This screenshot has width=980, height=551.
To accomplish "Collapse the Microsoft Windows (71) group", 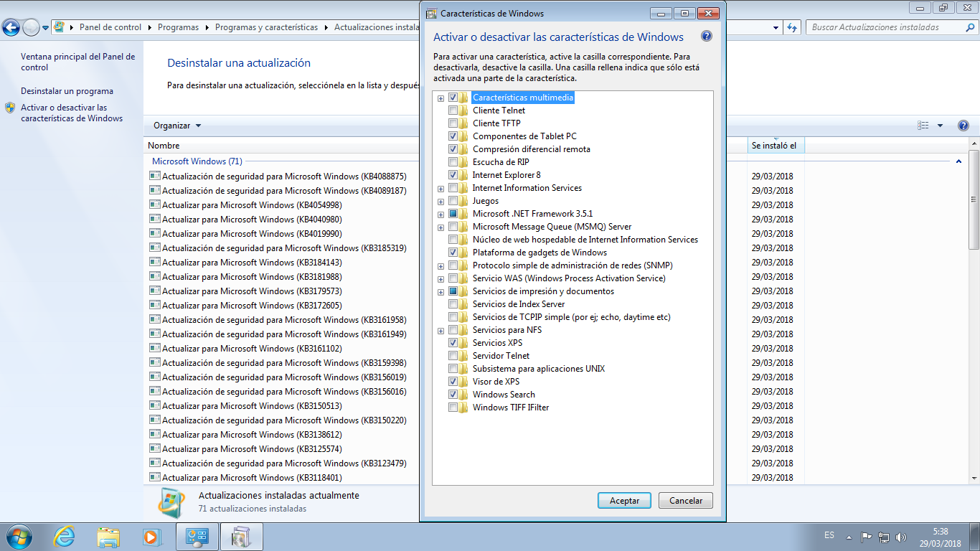I will pos(959,161).
